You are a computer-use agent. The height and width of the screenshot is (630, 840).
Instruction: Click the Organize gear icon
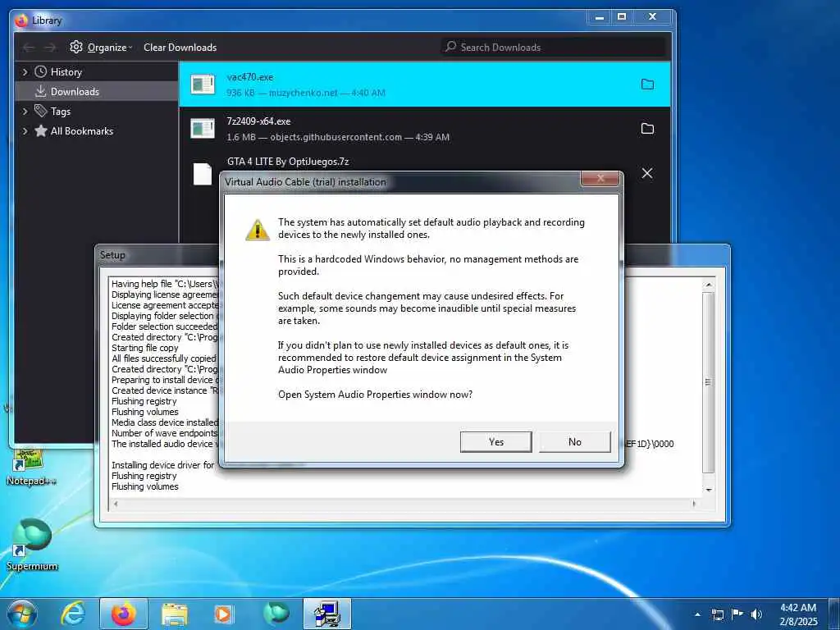(x=76, y=47)
